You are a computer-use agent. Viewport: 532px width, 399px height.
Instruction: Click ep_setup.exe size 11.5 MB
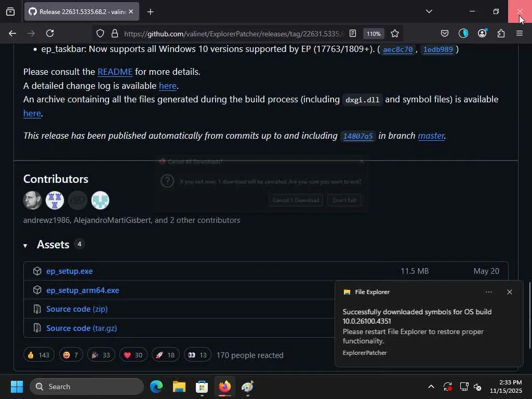click(414, 271)
